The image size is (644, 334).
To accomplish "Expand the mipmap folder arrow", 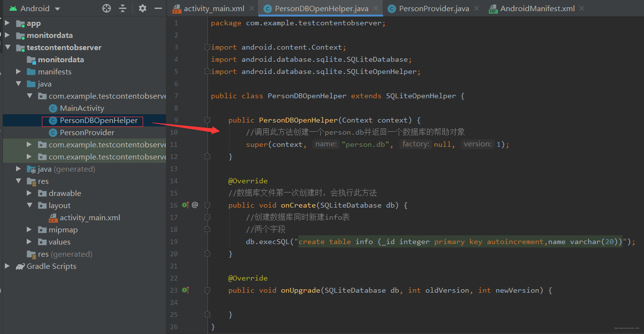I will pos(29,230).
